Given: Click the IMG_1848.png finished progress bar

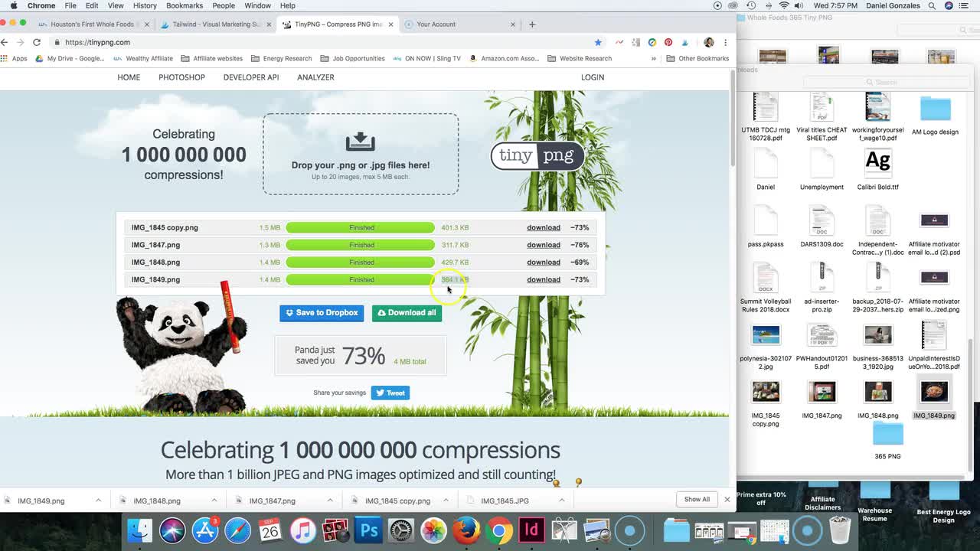Looking at the screenshot, I should click(360, 262).
